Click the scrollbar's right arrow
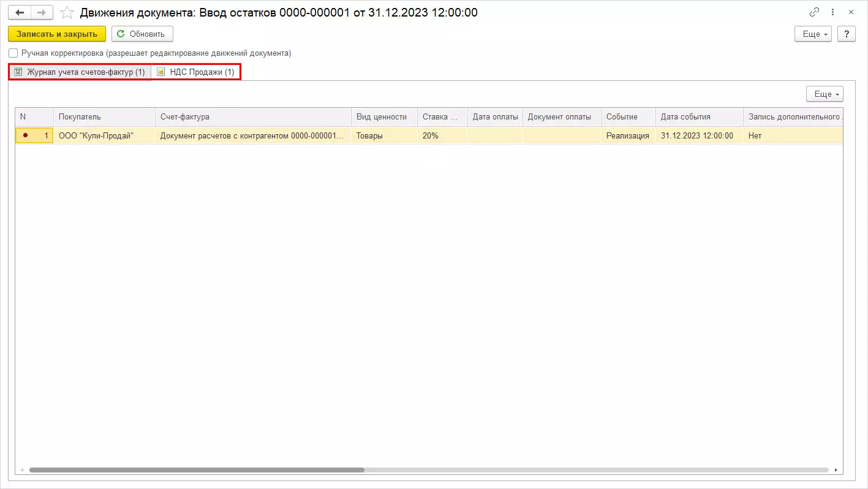Viewport: 868px width, 489px height. pos(837,470)
